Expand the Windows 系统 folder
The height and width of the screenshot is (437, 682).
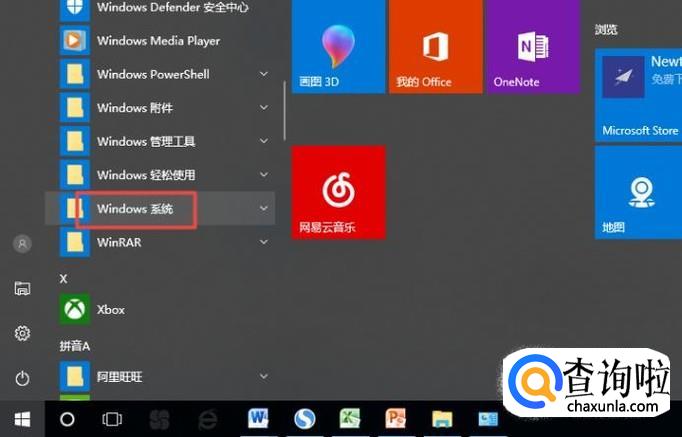tap(135, 208)
